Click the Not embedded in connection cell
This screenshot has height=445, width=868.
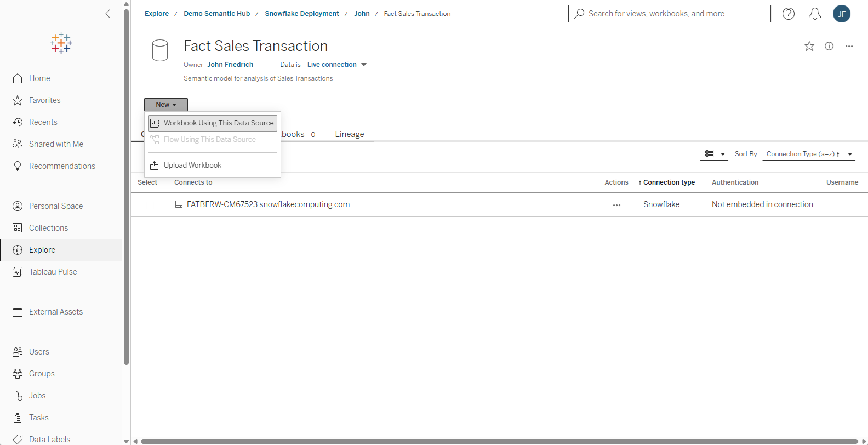coord(762,204)
